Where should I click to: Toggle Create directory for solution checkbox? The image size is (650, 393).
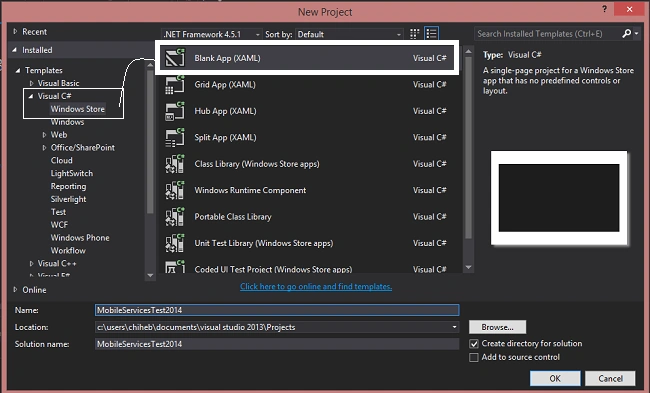[474, 344]
